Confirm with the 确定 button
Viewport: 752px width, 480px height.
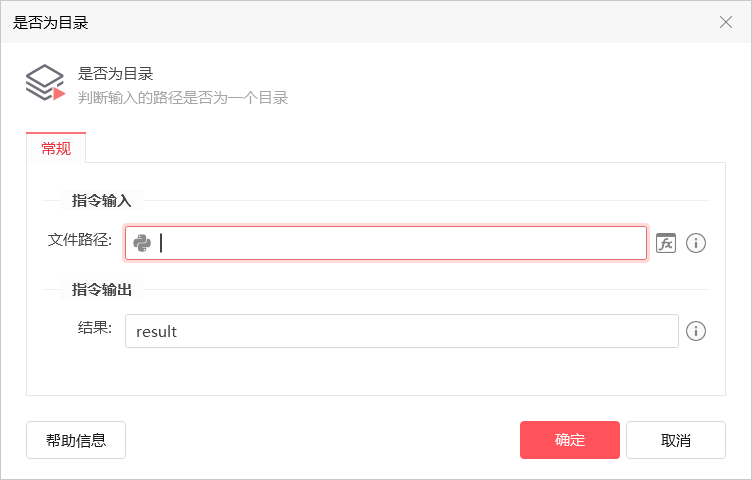[x=570, y=440]
